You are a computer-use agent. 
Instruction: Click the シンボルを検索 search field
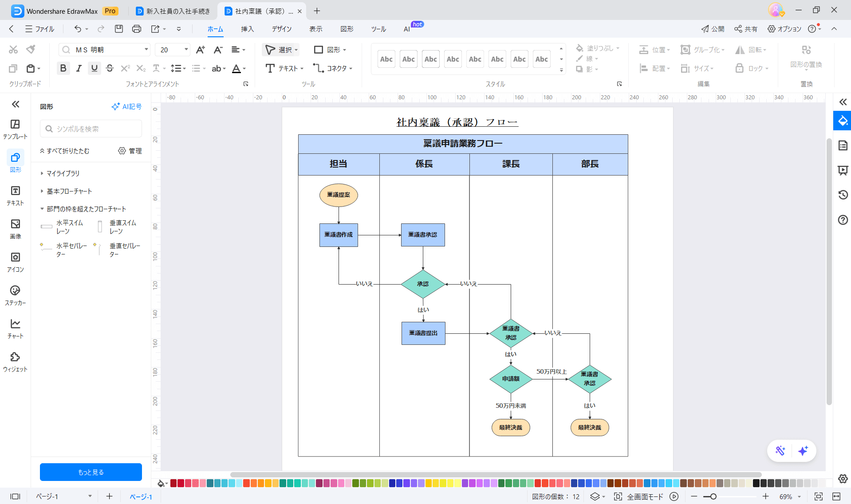tap(91, 129)
